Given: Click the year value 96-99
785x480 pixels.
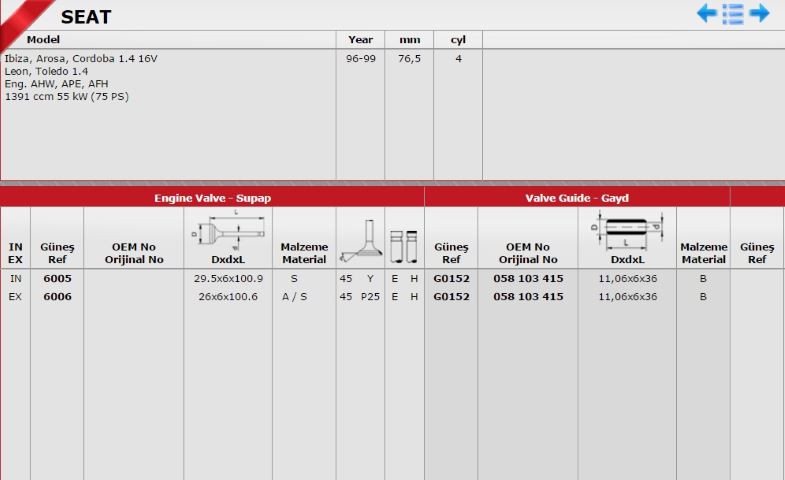Looking at the screenshot, I should pos(360,59).
